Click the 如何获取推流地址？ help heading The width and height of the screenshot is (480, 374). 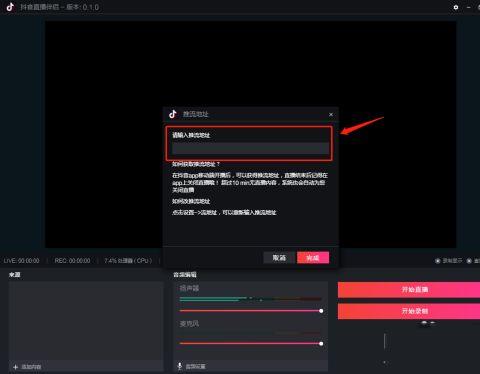pyautogui.click(x=196, y=164)
